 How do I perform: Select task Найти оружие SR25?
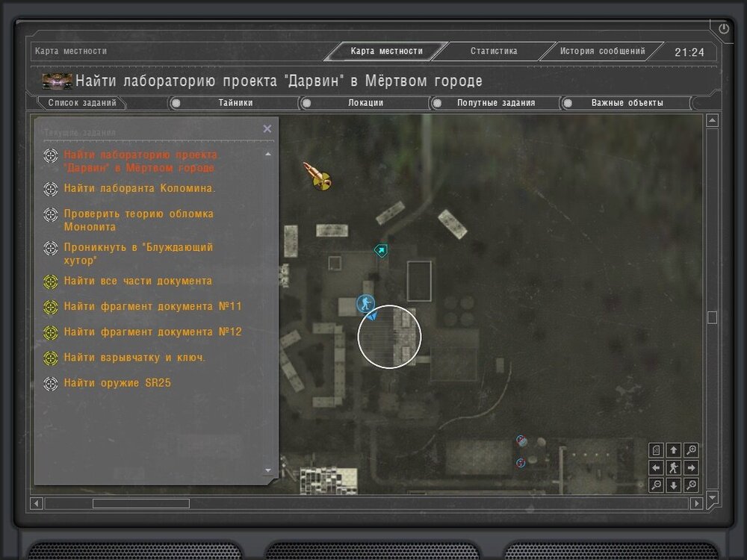pos(117,383)
